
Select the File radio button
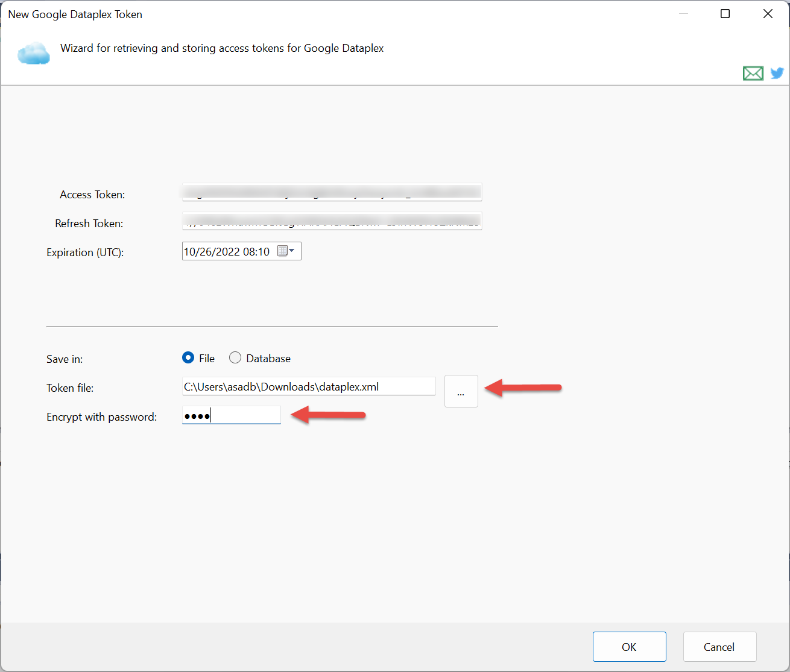tap(188, 358)
